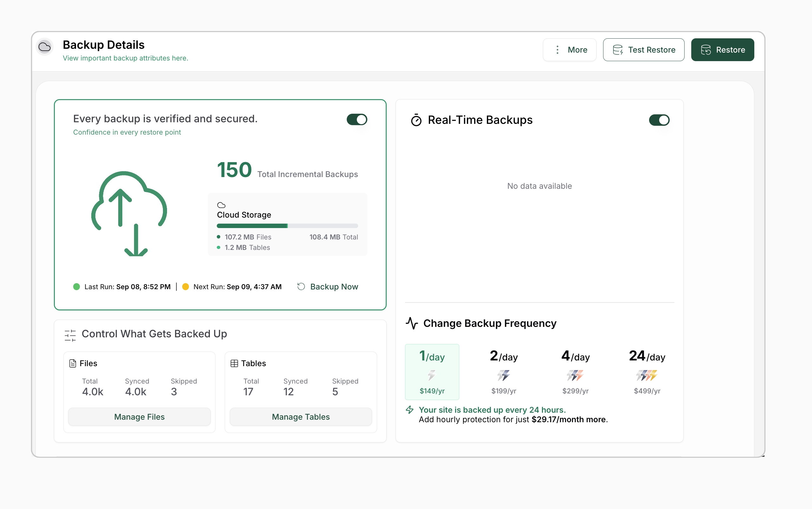The width and height of the screenshot is (812, 509).
Task: Click the triple bolt icon under 4/day
Action: point(575,375)
